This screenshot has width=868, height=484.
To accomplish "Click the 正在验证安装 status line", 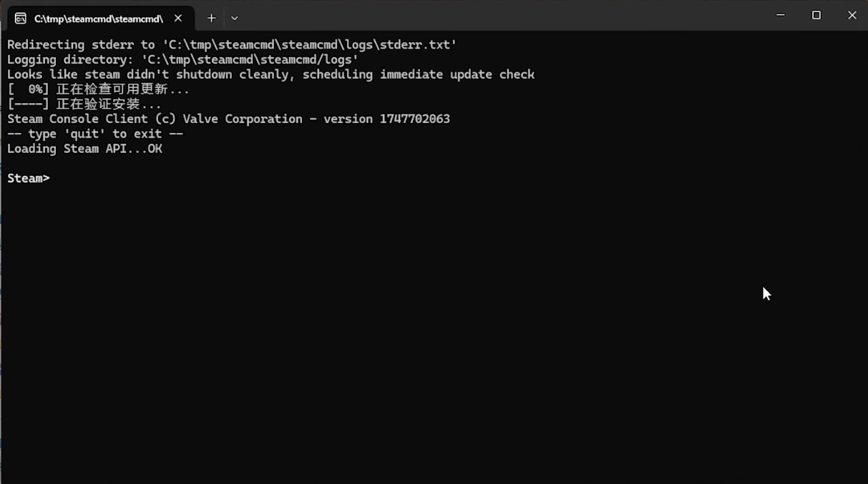I will (x=84, y=104).
